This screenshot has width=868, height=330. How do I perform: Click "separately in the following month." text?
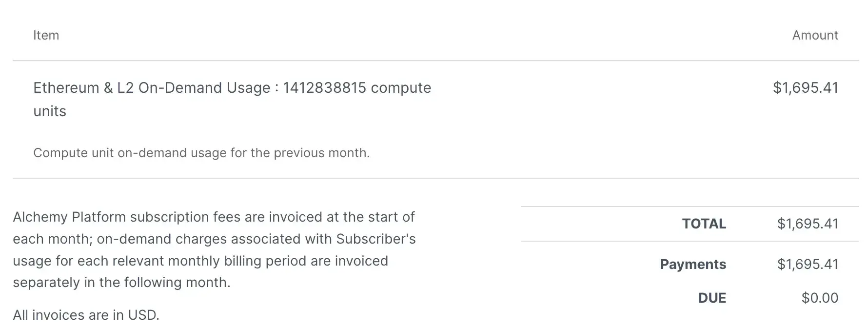click(121, 283)
